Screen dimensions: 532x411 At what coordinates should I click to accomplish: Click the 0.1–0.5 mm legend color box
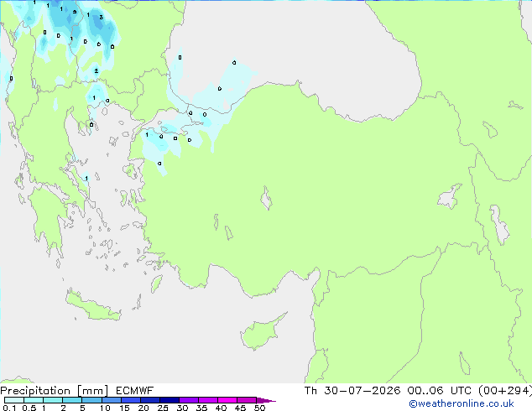[x=14, y=400]
